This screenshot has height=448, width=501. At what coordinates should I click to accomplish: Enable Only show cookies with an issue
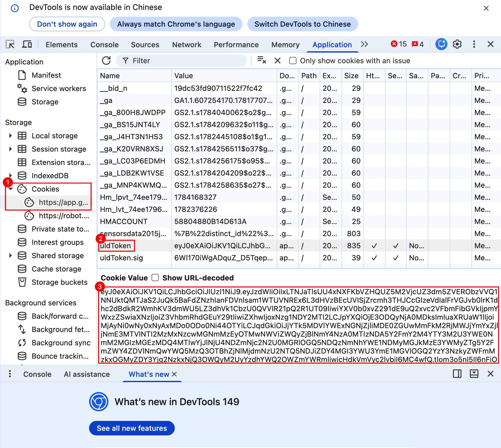click(x=293, y=61)
